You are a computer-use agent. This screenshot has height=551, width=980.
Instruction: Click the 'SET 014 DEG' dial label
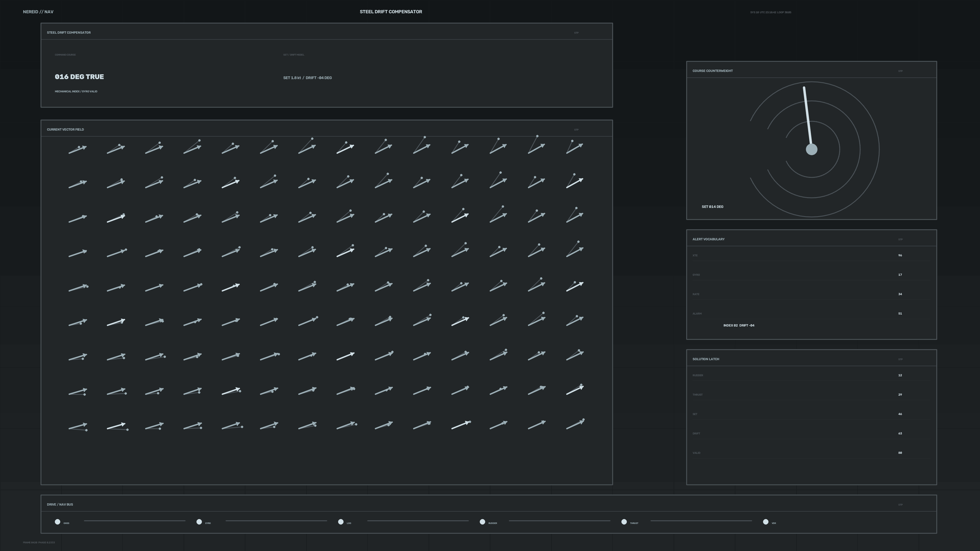pos(713,207)
